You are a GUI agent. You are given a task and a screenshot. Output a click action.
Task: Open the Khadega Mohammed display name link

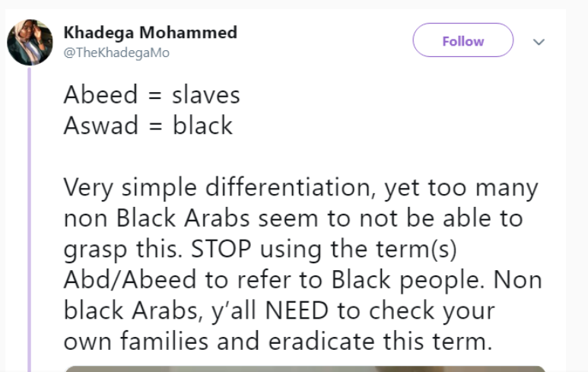151,32
